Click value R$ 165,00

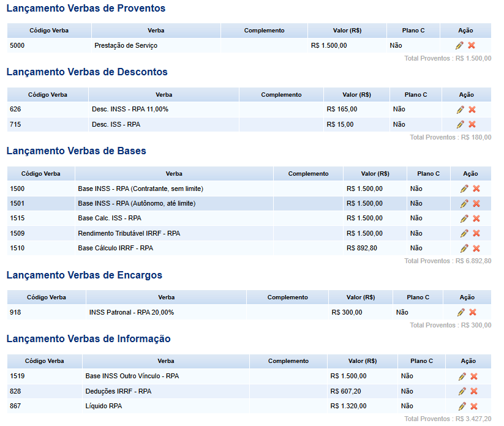(342, 109)
